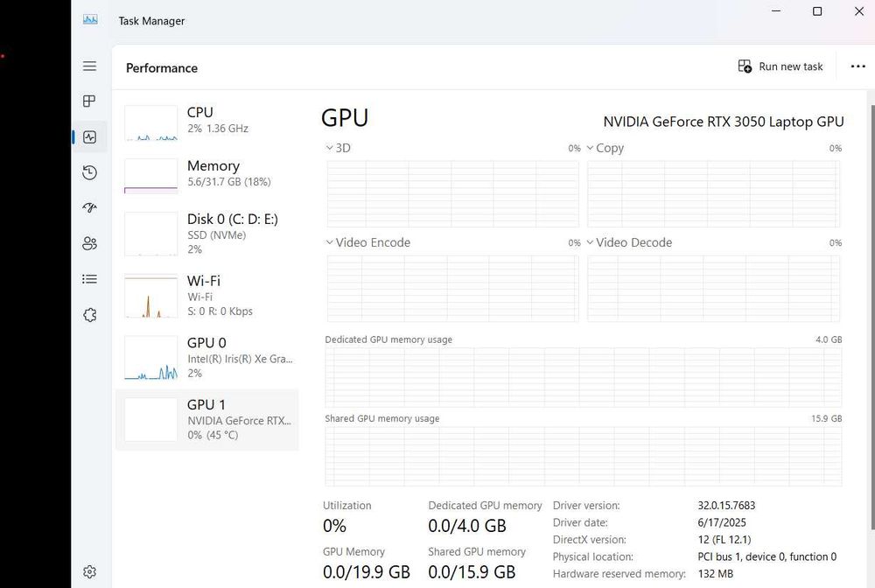Screen dimensions: 875x588
Task: Go to the Processes page icon
Action: pyautogui.click(x=89, y=101)
